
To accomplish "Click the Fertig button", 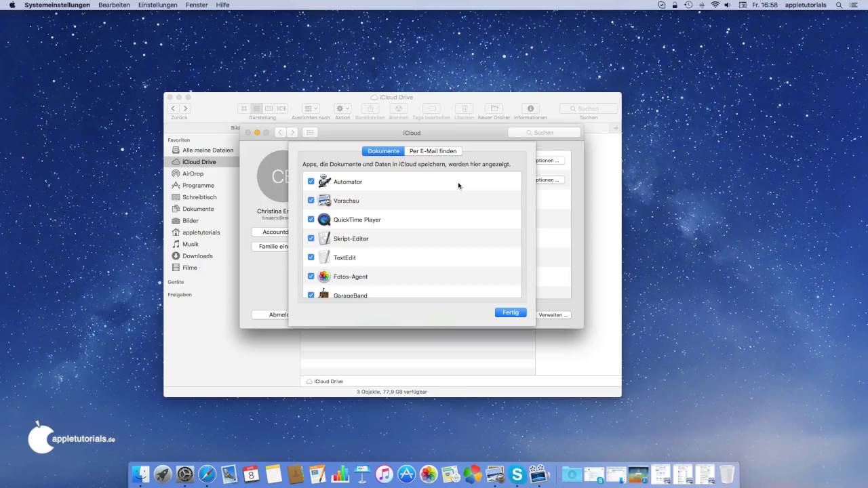I will tap(511, 312).
